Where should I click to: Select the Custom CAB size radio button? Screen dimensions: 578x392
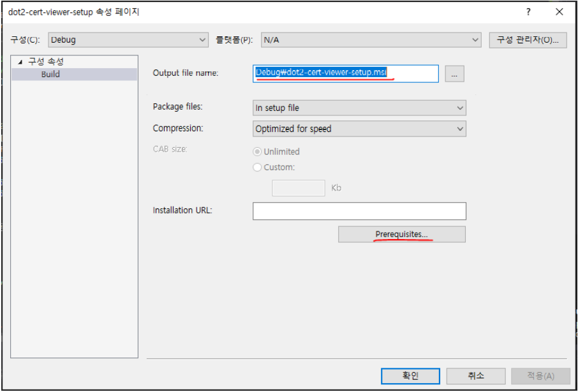point(257,167)
